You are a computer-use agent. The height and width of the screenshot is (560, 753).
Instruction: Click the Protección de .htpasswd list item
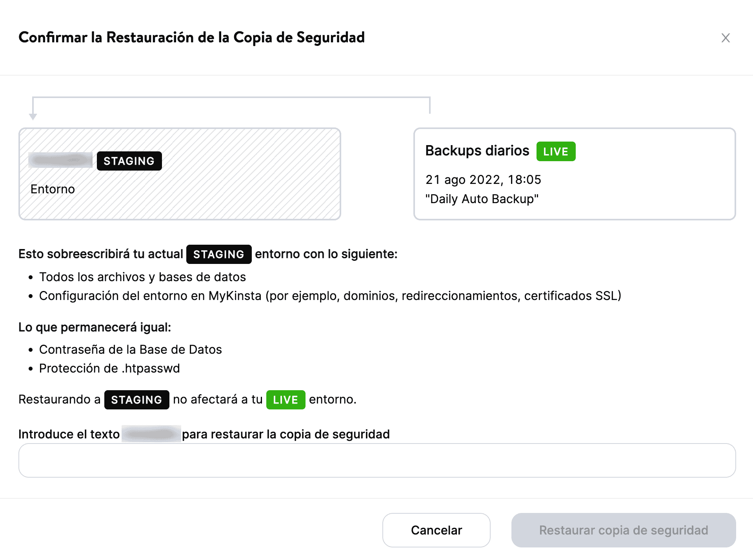(x=109, y=368)
